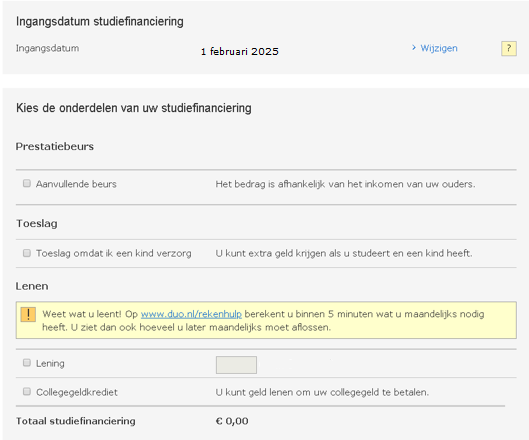Select the Collegegeldkrediet checkbox

[27, 391]
